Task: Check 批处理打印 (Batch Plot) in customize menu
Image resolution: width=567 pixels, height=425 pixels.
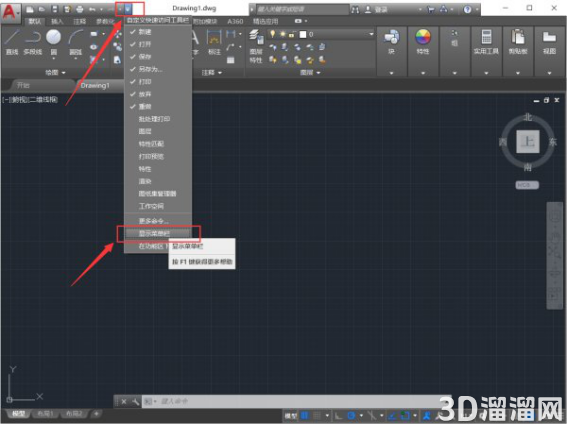Action: point(158,119)
